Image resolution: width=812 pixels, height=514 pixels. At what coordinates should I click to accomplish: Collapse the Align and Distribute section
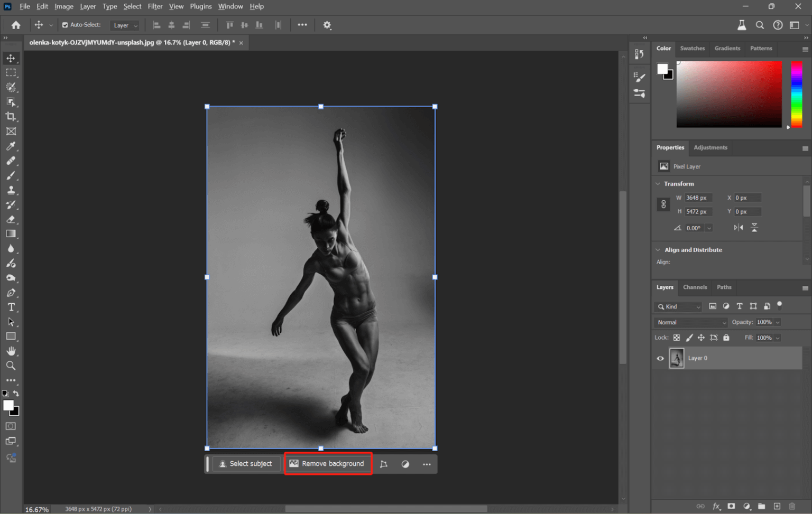point(658,250)
